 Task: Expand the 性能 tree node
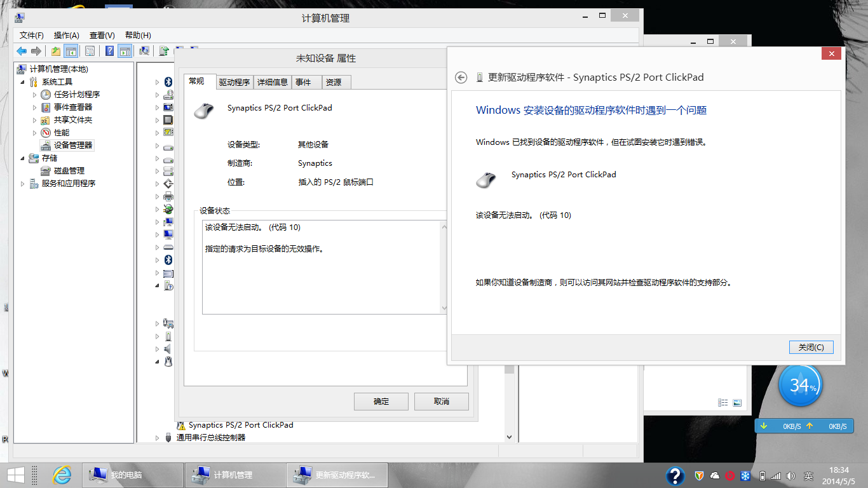tap(35, 133)
